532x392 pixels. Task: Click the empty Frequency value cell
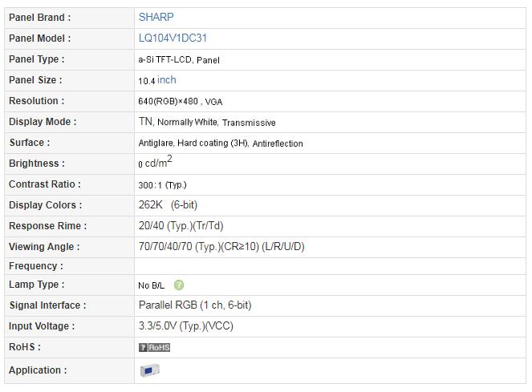330,266
